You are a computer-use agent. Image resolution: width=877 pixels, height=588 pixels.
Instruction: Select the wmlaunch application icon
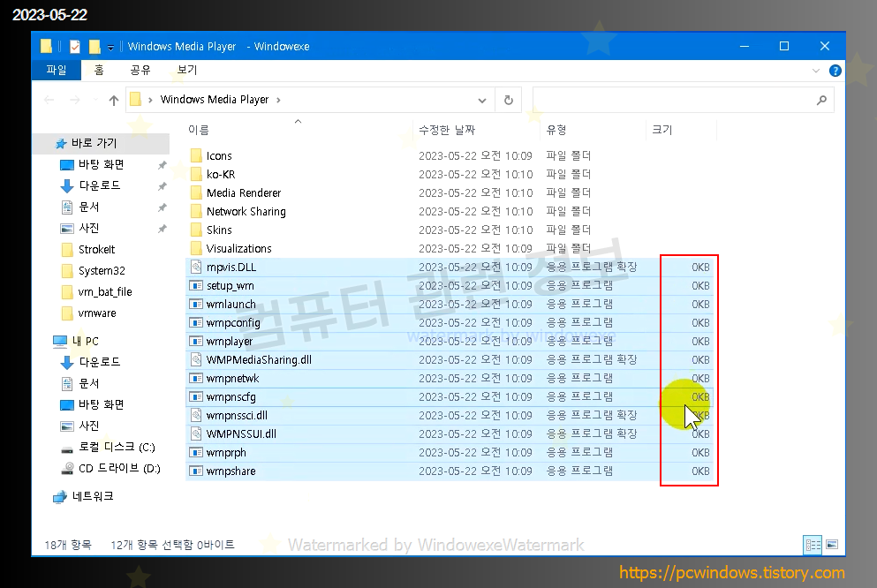[x=196, y=304]
